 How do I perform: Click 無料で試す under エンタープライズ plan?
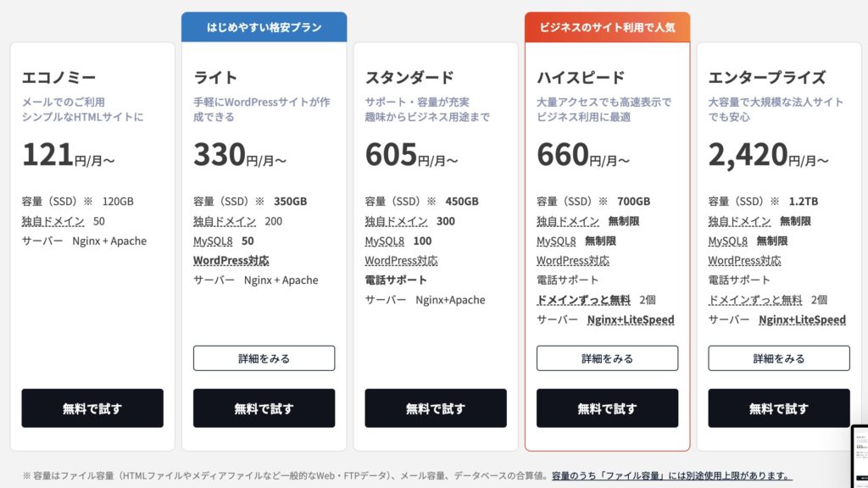(779, 408)
